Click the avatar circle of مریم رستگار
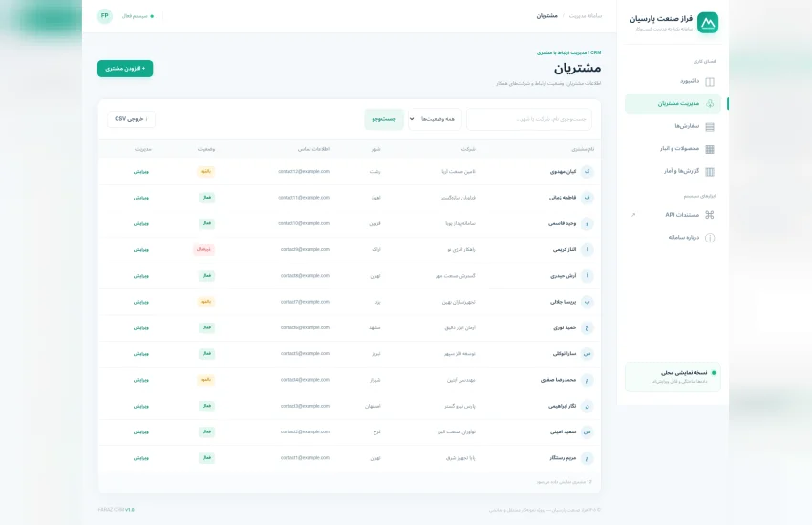 (x=587, y=458)
